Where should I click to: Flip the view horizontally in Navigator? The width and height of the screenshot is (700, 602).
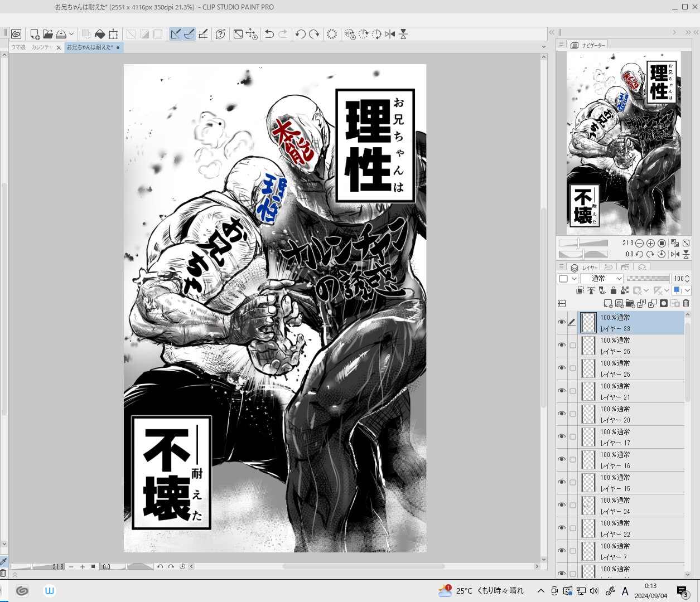pyautogui.click(x=675, y=254)
